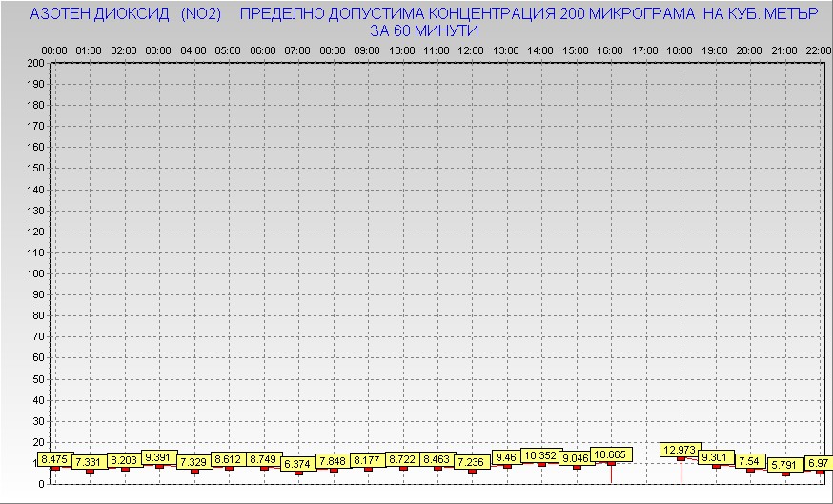The height and width of the screenshot is (504, 833).
Task: Select the 8.749 data label
Action: 264,459
